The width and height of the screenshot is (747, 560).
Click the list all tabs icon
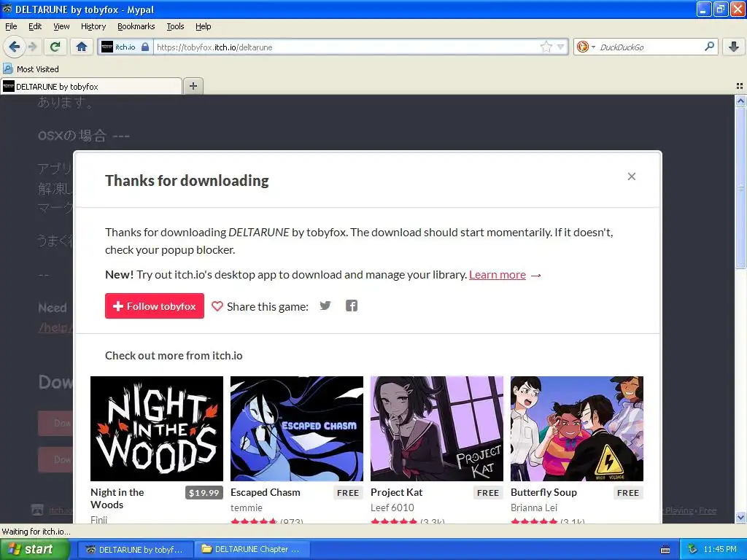tap(740, 86)
